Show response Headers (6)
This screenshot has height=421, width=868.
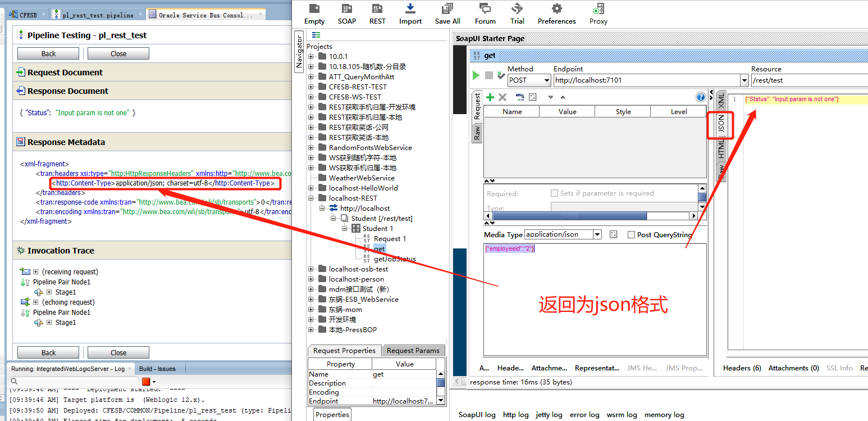[742, 368]
